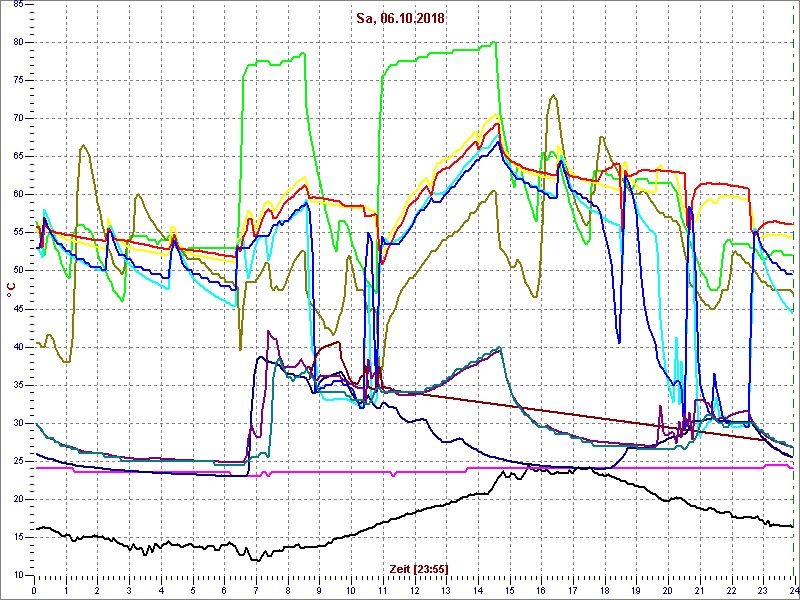
Task: Select the 65 temperature axis value
Action: tap(16, 157)
